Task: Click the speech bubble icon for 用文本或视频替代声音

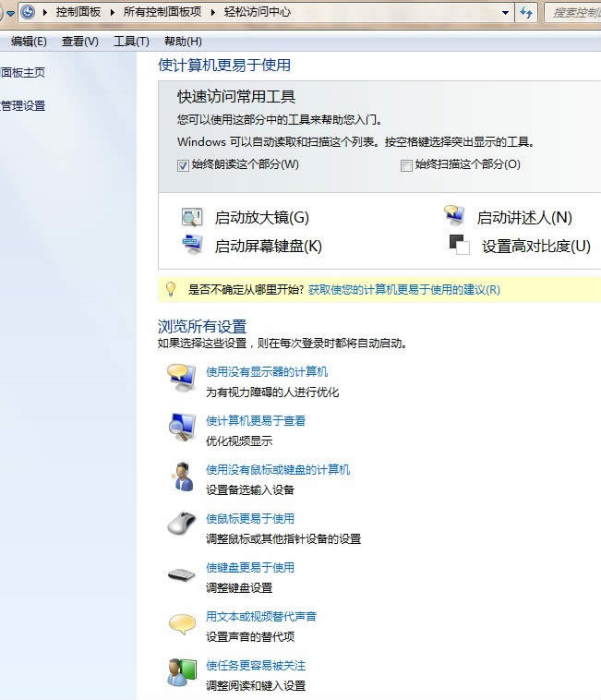Action: (x=181, y=623)
